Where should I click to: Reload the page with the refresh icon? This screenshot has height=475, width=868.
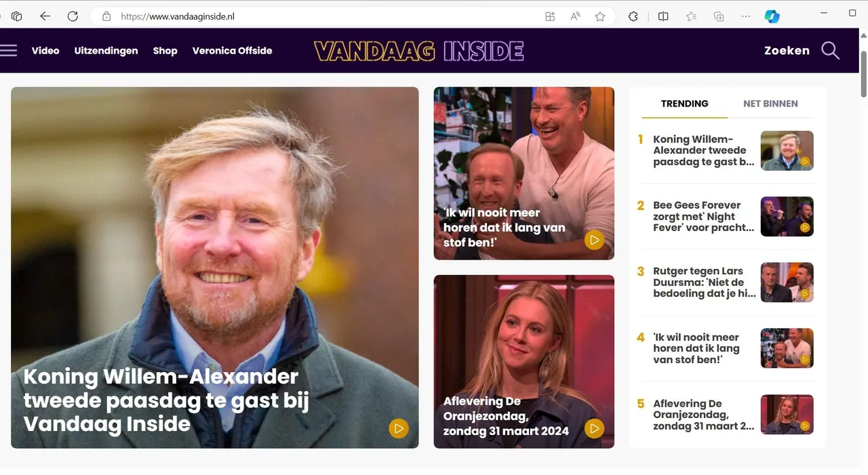point(73,16)
